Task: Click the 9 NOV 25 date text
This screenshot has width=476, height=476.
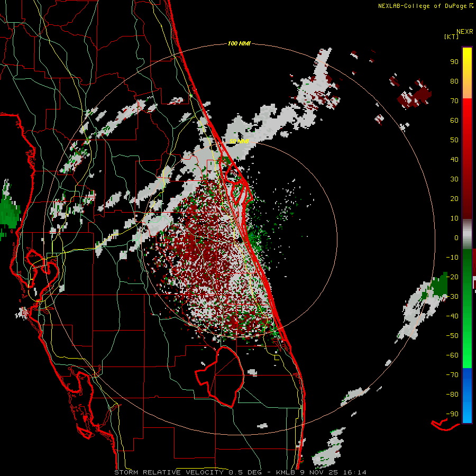Action: [321, 472]
